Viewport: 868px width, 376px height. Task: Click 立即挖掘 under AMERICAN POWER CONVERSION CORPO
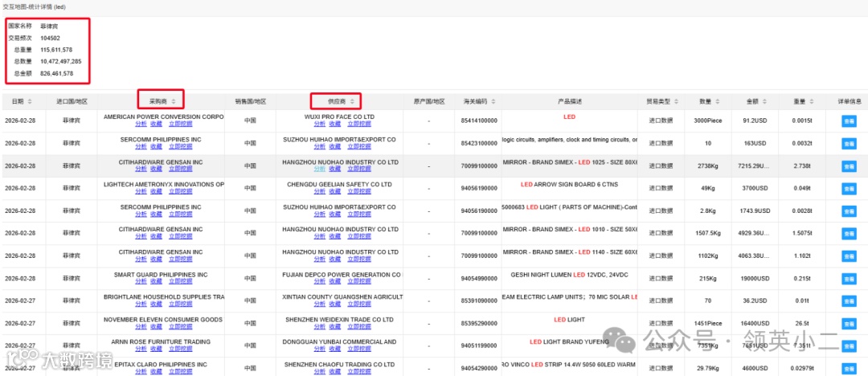[181, 124]
